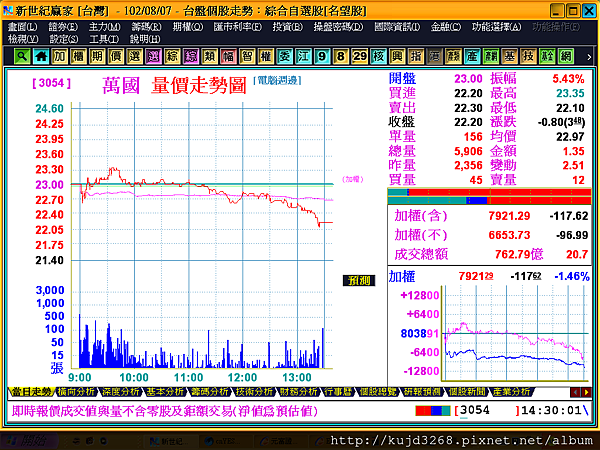600x450 pixels.
Task: Open the 工具(T) menu
Action: (104, 39)
